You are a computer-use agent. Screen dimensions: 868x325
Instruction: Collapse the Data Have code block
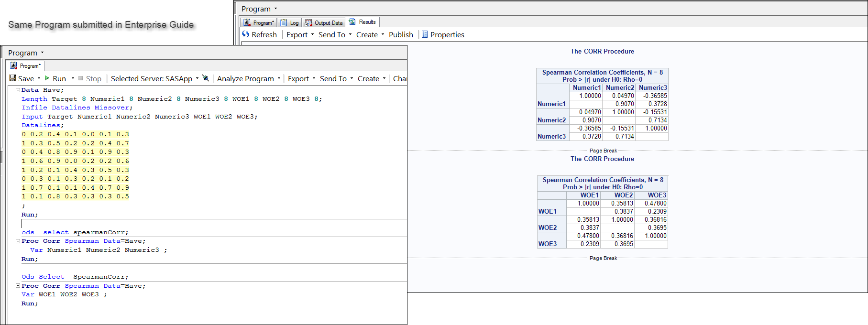18,90
